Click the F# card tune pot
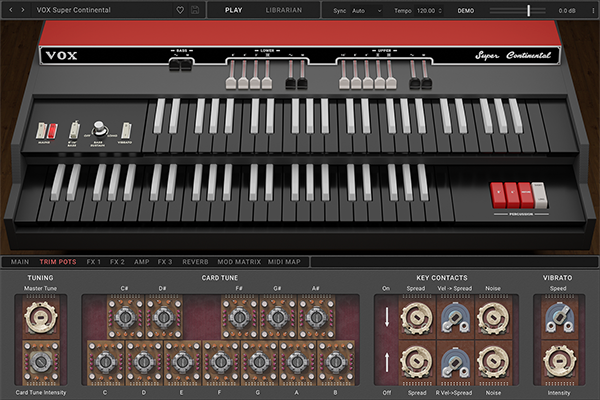Screen dimensions: 600x400 coord(240,317)
